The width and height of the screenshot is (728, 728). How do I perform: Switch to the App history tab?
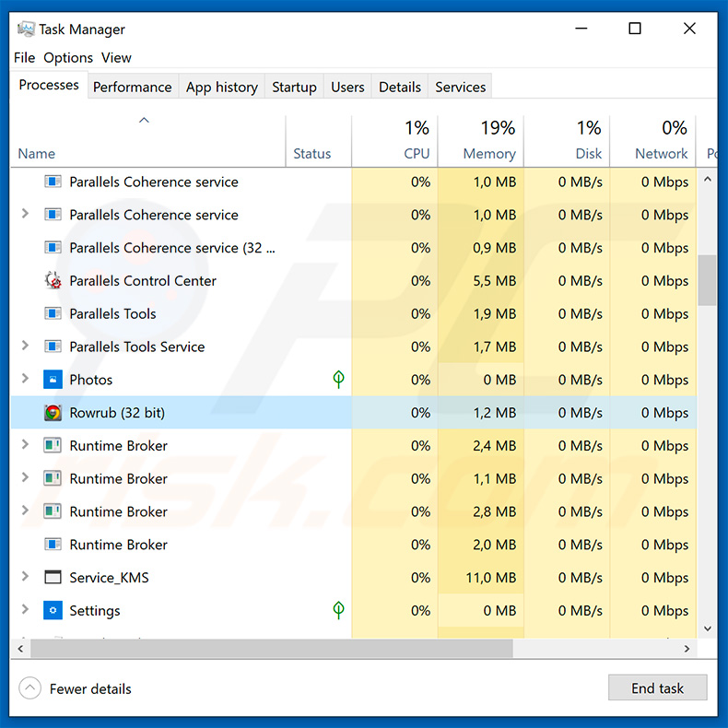click(x=221, y=87)
